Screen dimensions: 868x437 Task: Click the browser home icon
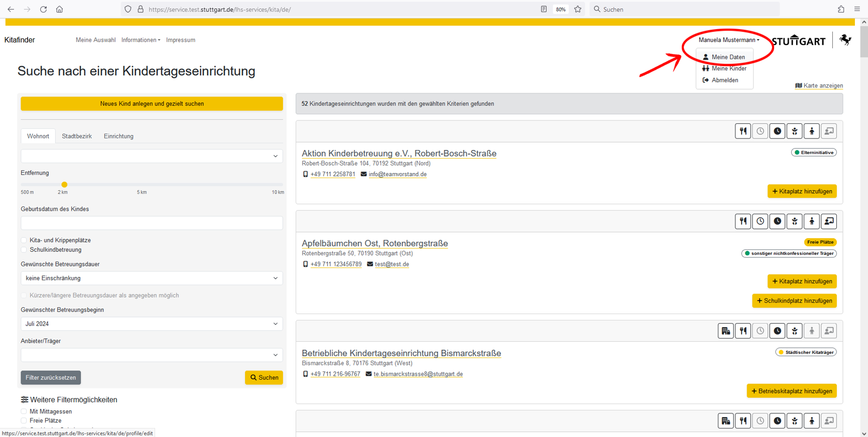tap(59, 9)
